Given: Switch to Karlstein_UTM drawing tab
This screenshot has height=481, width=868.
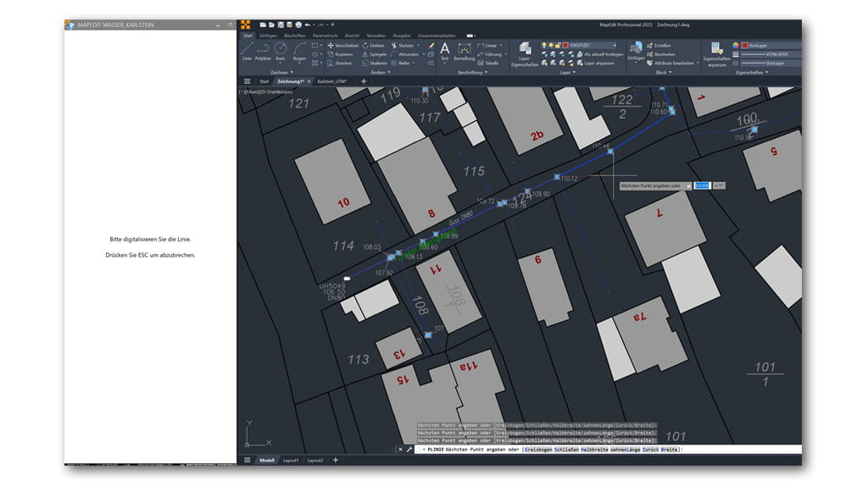Looking at the screenshot, I should click(331, 81).
